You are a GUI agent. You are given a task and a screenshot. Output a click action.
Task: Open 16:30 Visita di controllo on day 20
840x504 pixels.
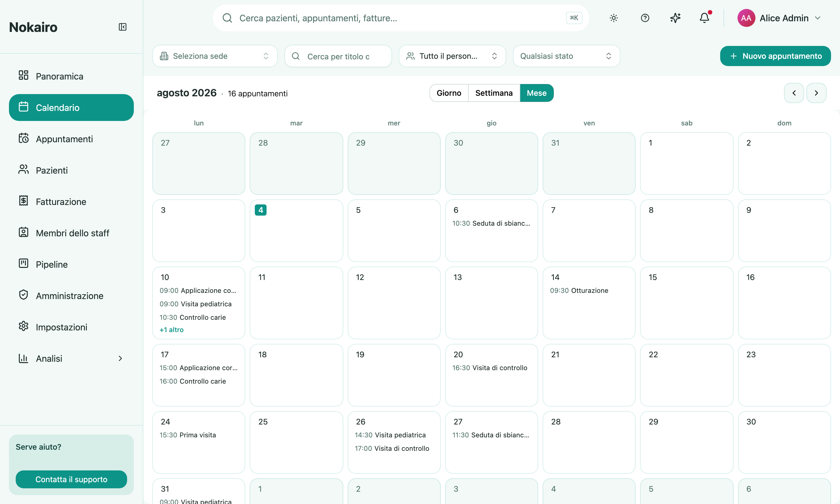490,368
